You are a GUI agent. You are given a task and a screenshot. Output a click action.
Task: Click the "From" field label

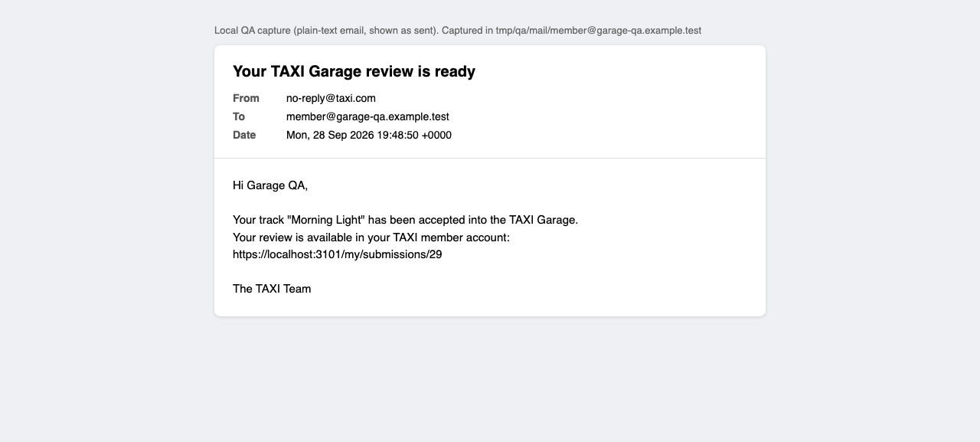point(247,98)
